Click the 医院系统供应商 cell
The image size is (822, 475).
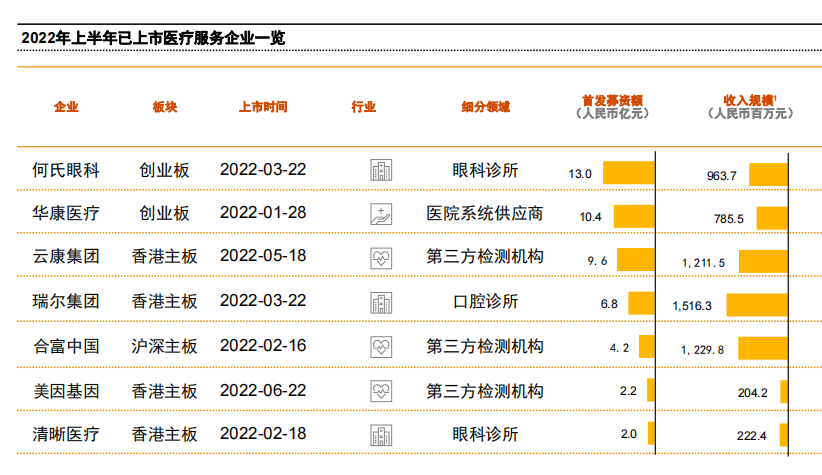click(485, 213)
